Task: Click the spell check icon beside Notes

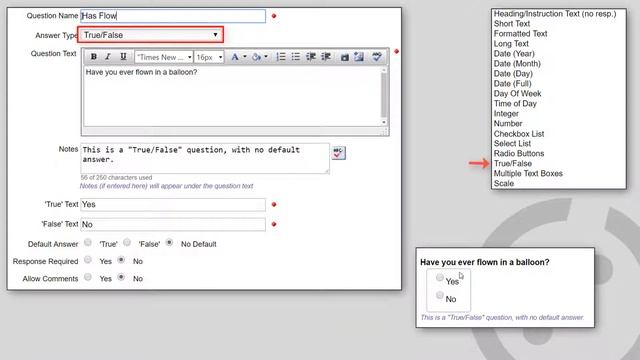Action: click(x=338, y=153)
